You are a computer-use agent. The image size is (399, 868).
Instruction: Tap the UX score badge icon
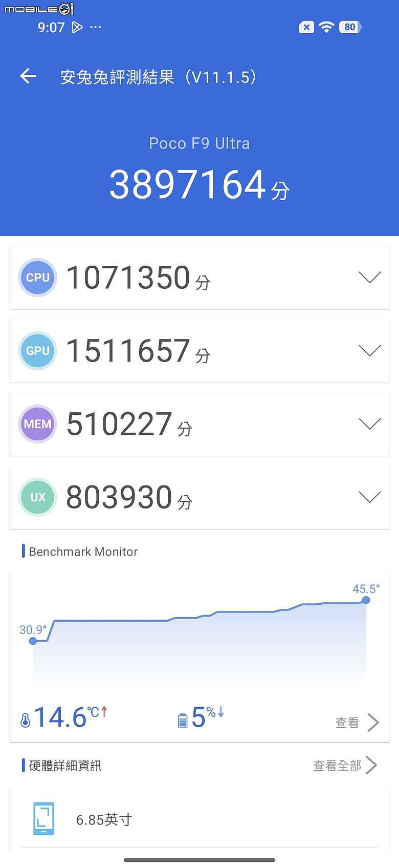coord(37,497)
